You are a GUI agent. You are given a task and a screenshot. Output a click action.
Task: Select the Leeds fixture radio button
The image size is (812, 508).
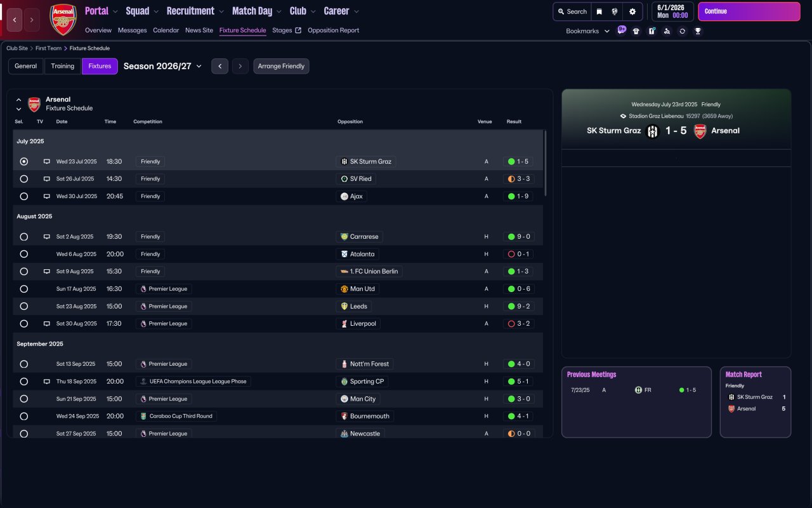click(x=24, y=306)
